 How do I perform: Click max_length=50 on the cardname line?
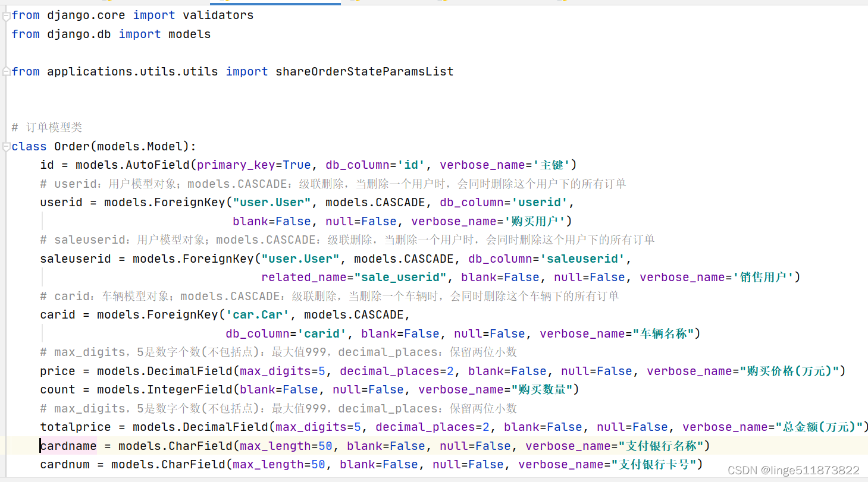[x=286, y=446]
